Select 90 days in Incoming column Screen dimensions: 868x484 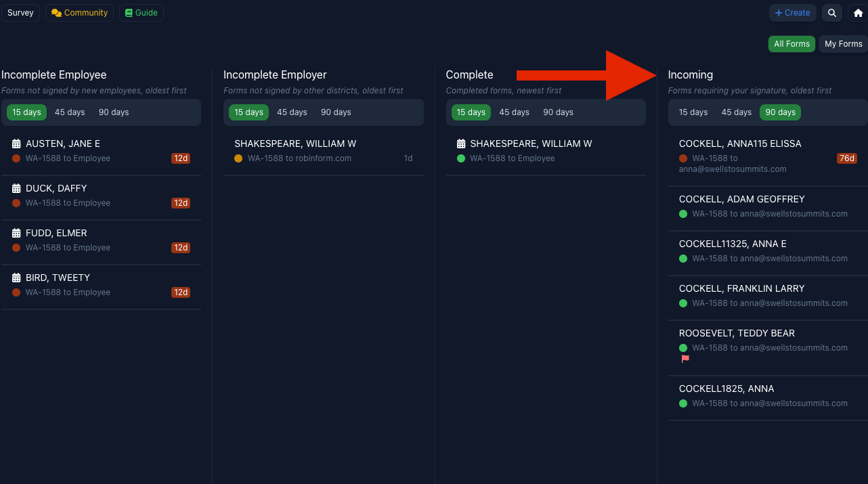click(x=780, y=112)
